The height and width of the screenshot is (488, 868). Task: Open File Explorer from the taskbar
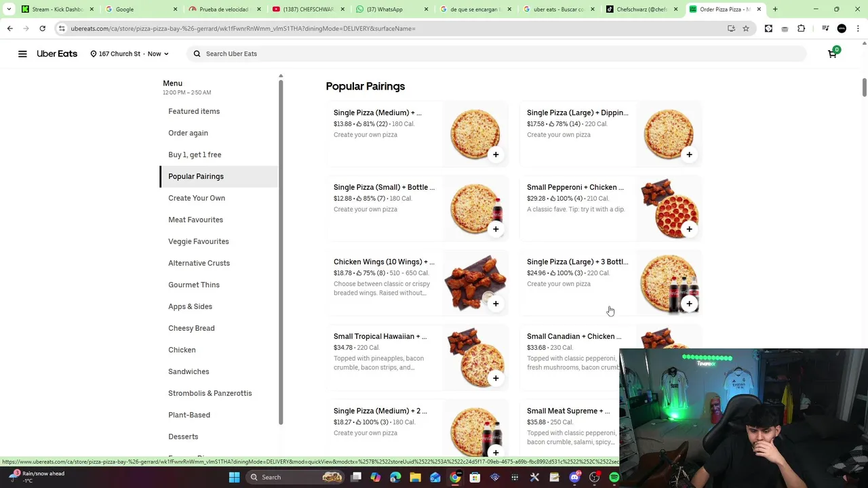415,477
